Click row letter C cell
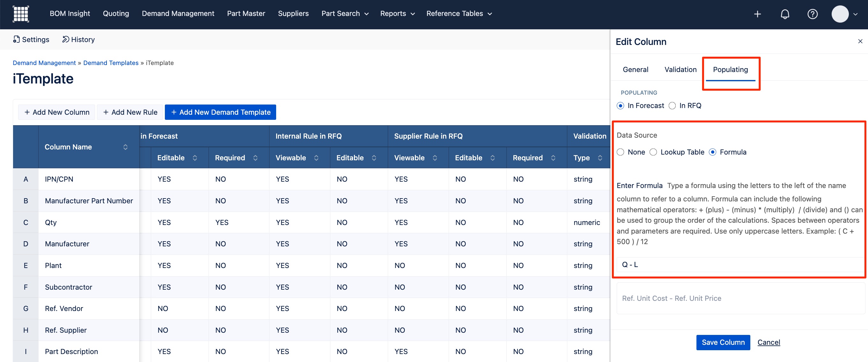 [x=26, y=222]
